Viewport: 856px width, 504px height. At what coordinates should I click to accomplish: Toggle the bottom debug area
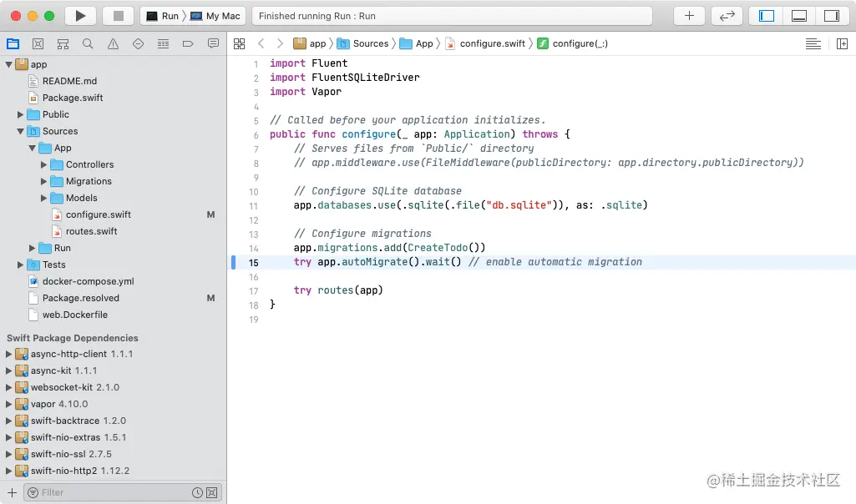tap(799, 16)
